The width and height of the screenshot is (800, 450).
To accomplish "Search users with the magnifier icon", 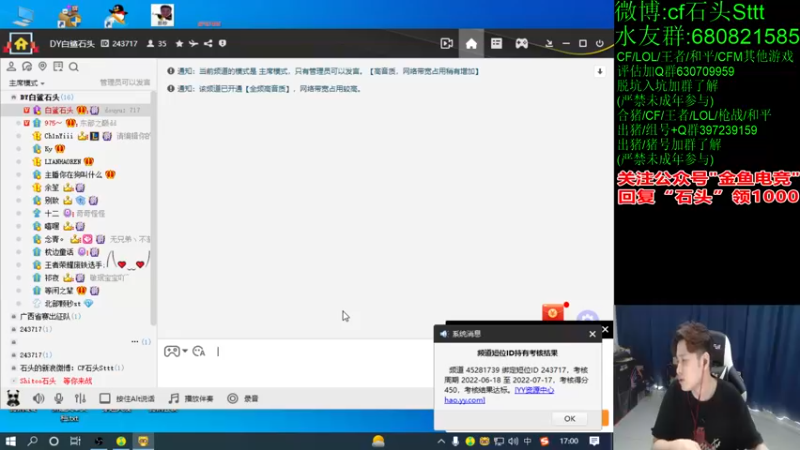I will tap(74, 67).
